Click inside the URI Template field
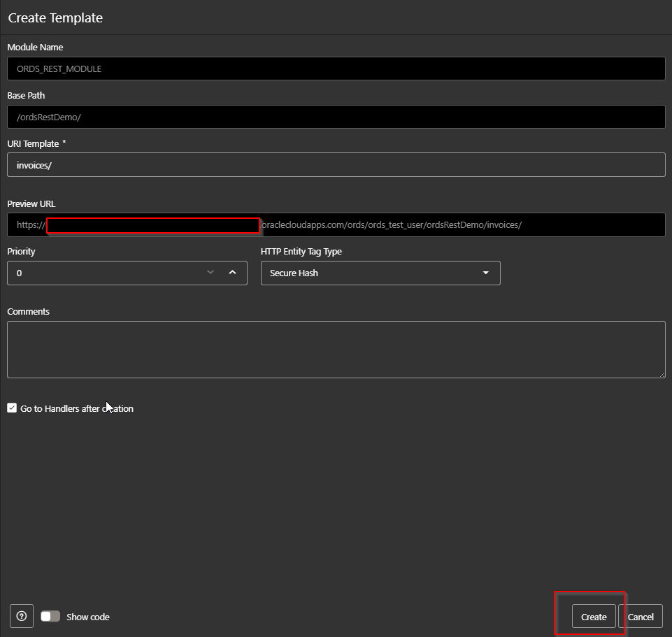The height and width of the screenshot is (637, 672). [x=336, y=164]
